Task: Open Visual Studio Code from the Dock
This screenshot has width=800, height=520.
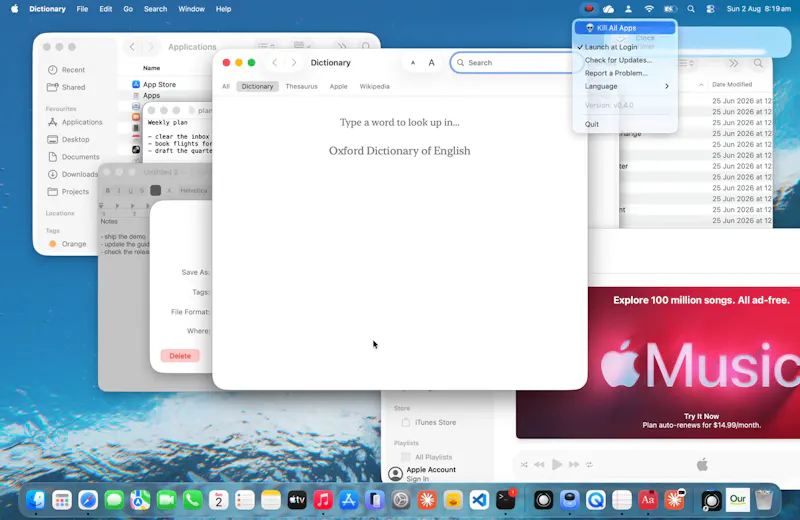Action: click(479, 500)
